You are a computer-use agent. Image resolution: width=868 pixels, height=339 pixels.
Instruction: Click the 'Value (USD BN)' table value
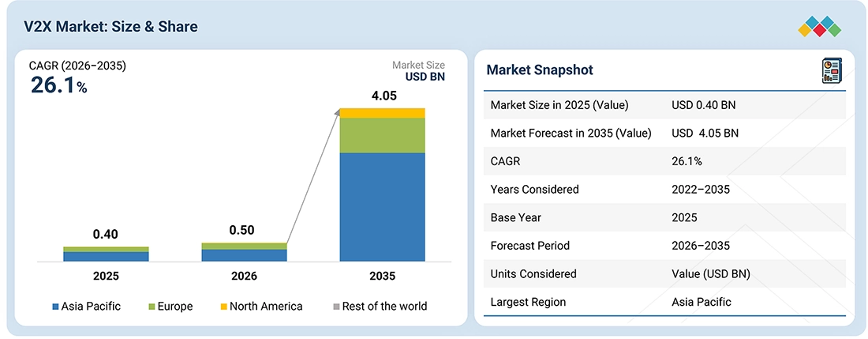click(711, 273)
